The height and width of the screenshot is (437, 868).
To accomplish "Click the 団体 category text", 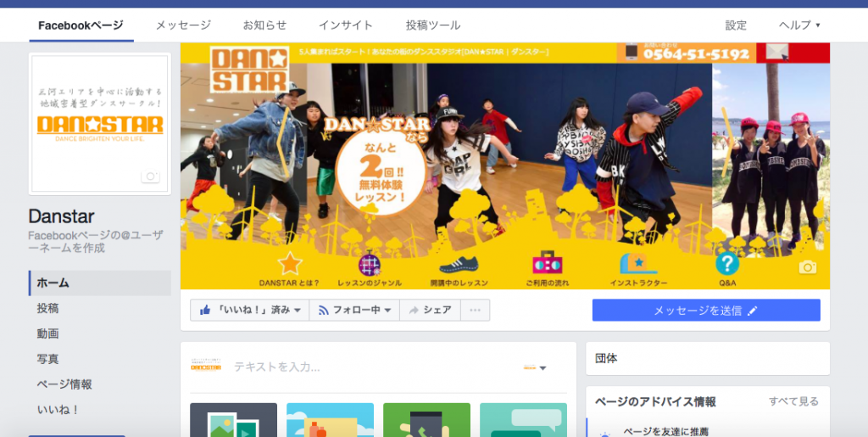I will (606, 358).
